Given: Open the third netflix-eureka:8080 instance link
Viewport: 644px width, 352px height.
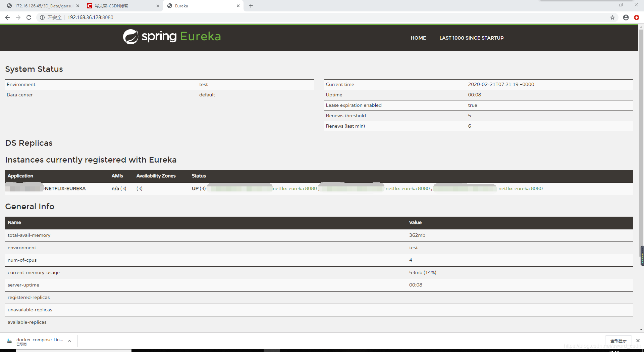Looking at the screenshot, I should [x=520, y=188].
